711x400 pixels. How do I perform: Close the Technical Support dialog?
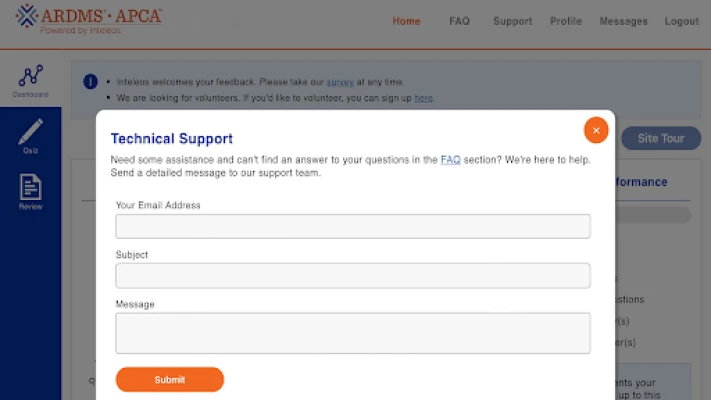tap(596, 130)
